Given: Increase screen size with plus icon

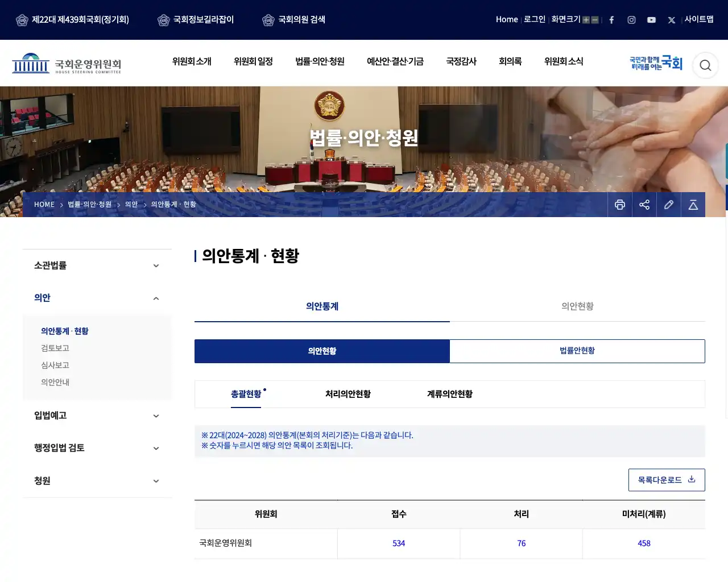Looking at the screenshot, I should (x=586, y=20).
